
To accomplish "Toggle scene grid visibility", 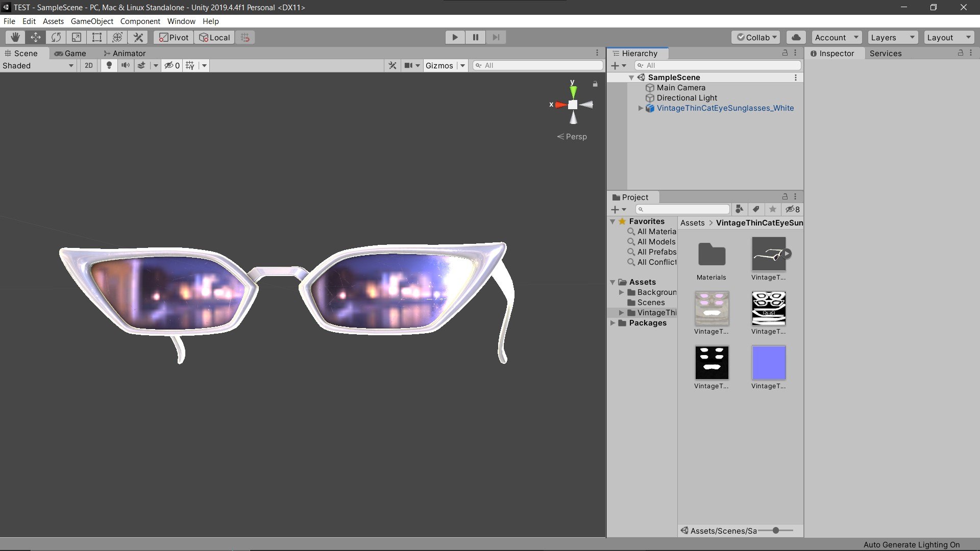I will (x=190, y=65).
